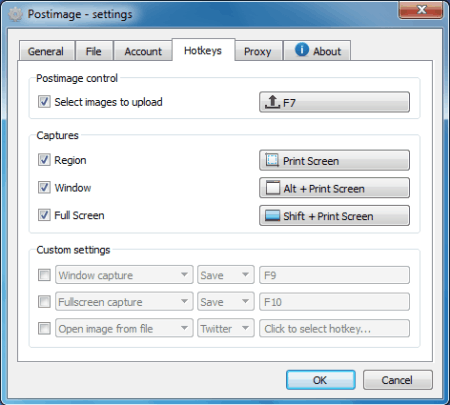Open the Proxy tab
Viewport: 450px width, 405px height.
click(258, 51)
